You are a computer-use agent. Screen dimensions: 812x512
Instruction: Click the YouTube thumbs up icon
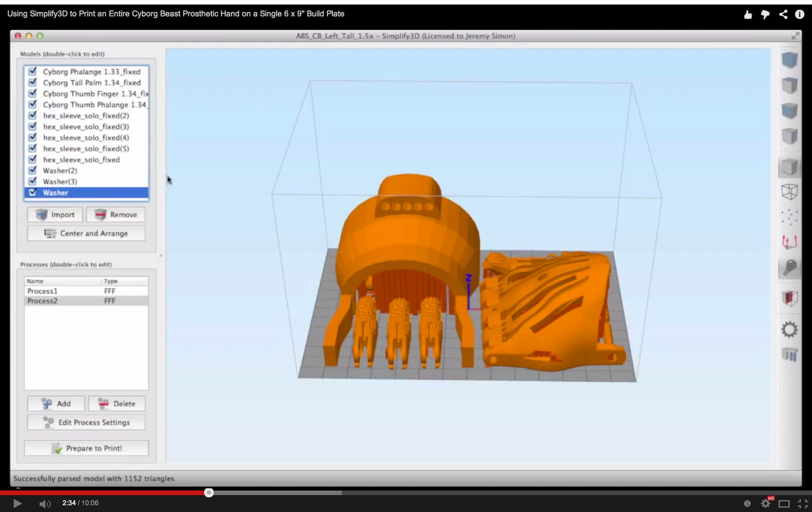point(748,14)
